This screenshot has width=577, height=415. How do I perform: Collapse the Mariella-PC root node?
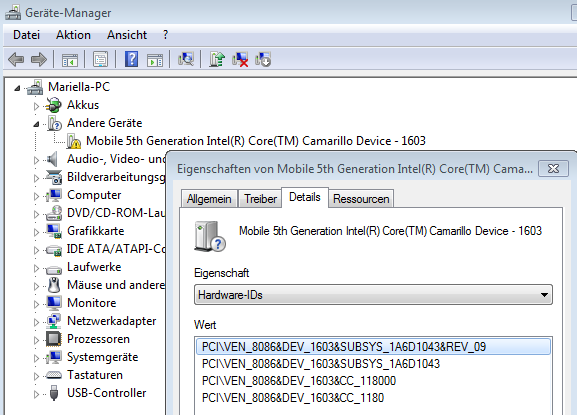click(x=17, y=88)
